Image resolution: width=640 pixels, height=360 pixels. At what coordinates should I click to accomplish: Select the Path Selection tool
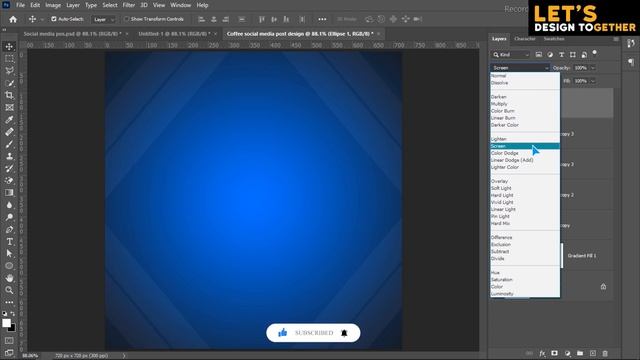[9, 253]
